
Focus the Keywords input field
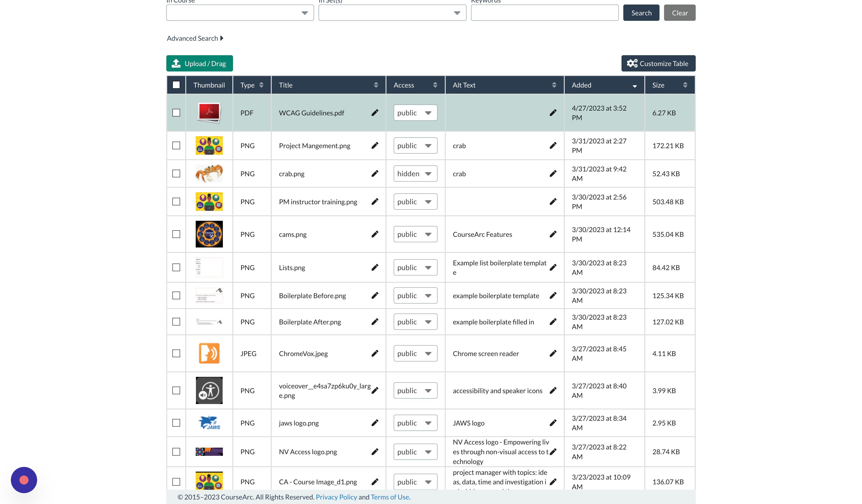click(545, 13)
